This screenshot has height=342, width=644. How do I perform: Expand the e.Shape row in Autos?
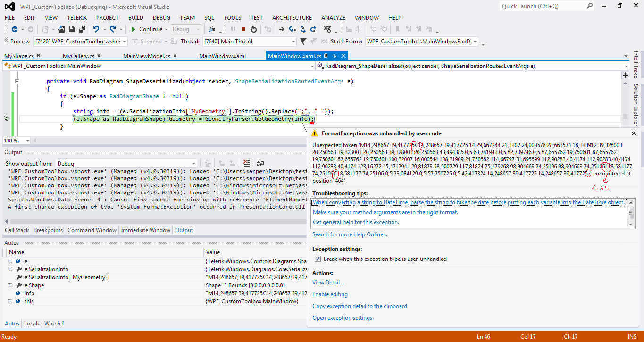pyautogui.click(x=10, y=285)
